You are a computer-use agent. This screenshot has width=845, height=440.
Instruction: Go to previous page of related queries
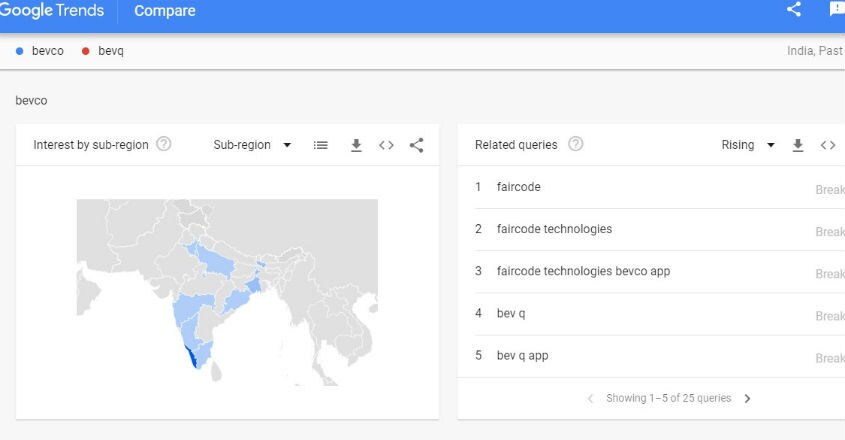(x=591, y=398)
